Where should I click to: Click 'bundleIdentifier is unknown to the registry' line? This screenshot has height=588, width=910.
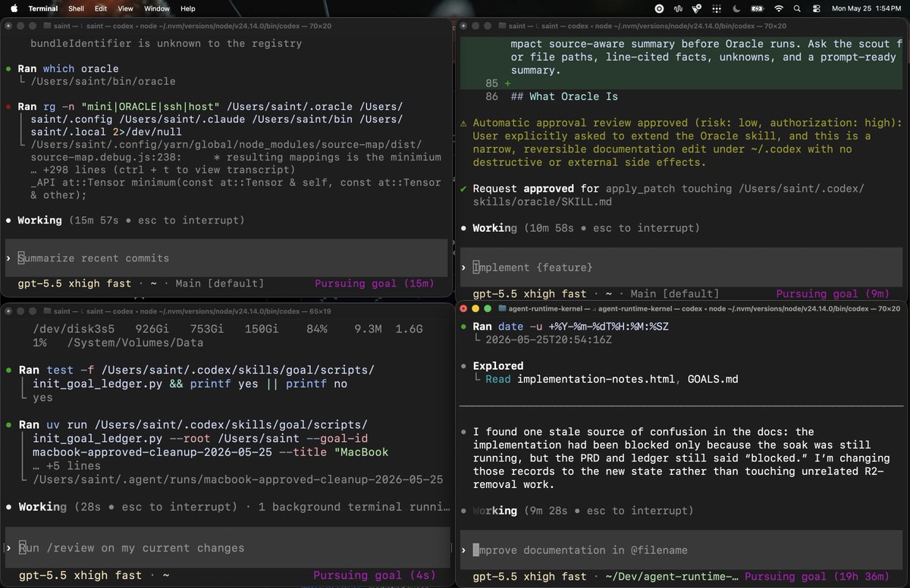(166, 43)
